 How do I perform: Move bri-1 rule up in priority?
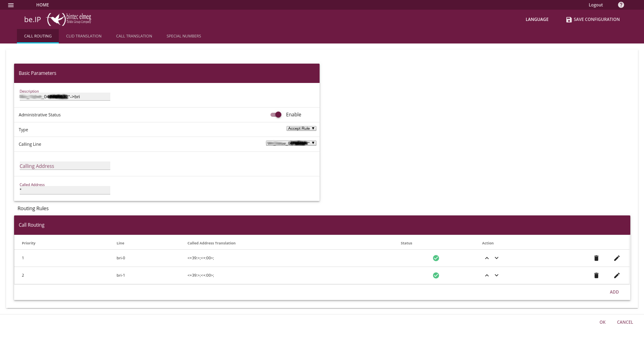487,275
